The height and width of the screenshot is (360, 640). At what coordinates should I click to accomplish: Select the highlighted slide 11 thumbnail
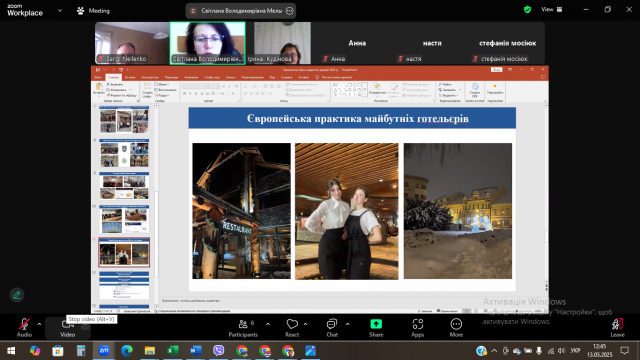pos(124,252)
